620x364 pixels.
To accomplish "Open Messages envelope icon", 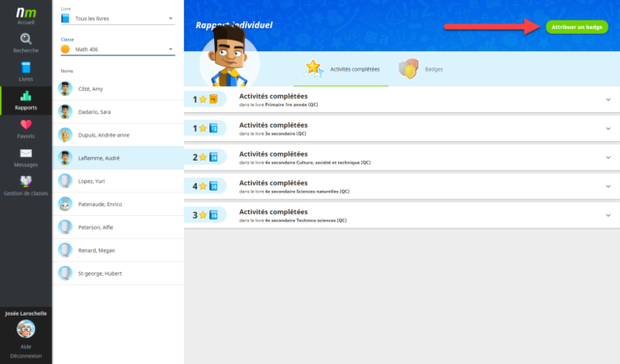I will (x=26, y=153).
